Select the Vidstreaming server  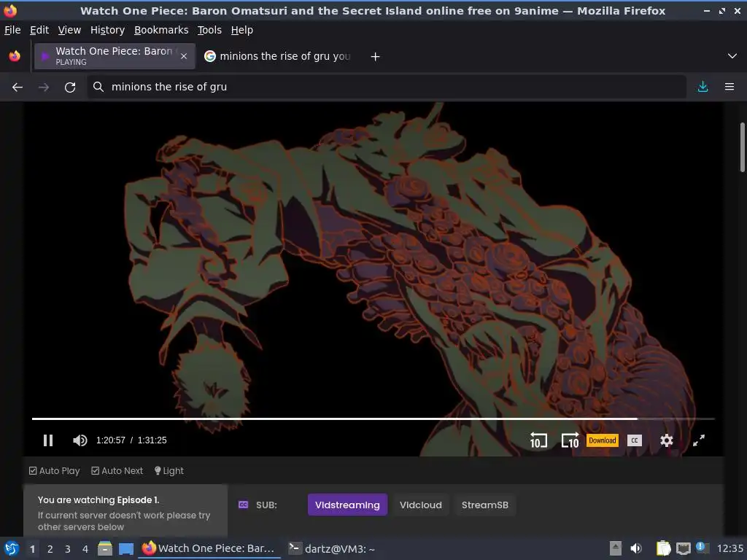click(347, 505)
